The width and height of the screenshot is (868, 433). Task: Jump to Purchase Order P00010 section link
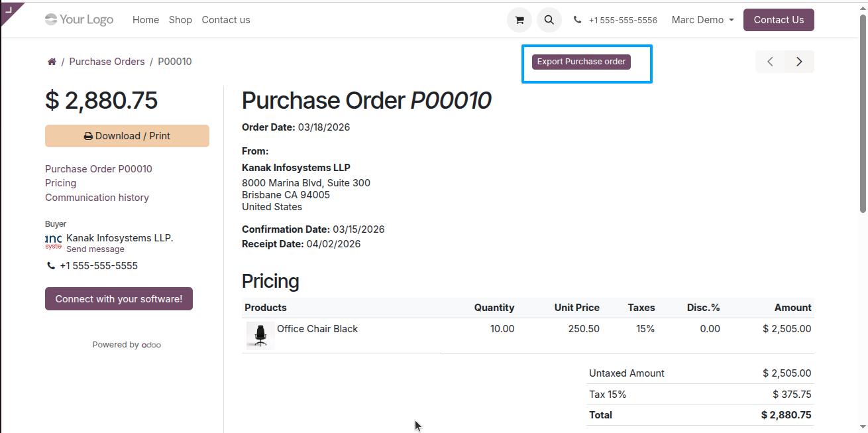coord(99,169)
